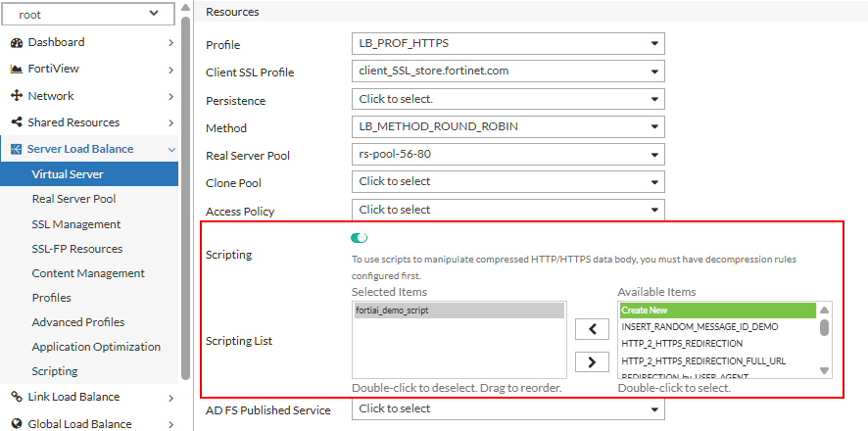Screen dimensions: 868x431
Task: Open the root VDOM selector dropdown
Action: point(89,14)
